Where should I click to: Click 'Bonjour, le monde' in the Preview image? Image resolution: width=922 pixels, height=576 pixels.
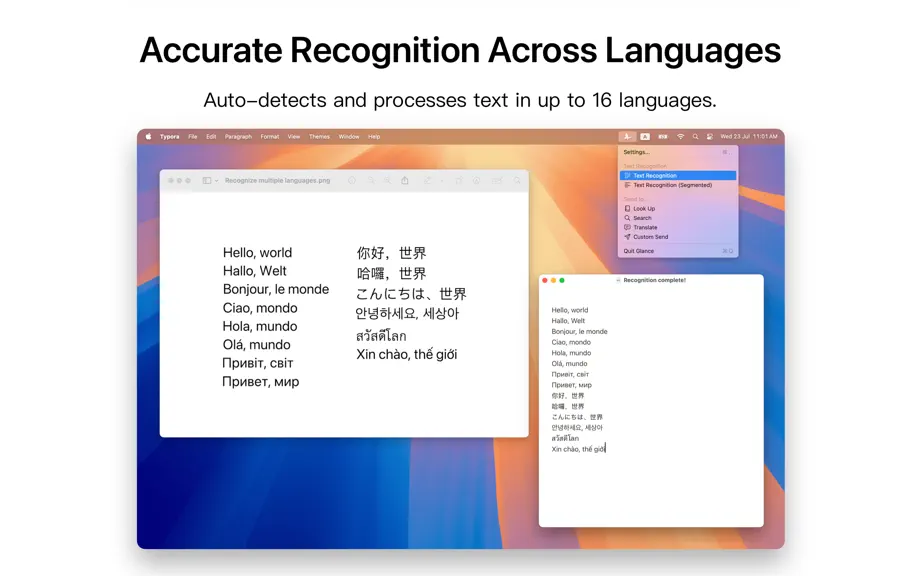276,289
